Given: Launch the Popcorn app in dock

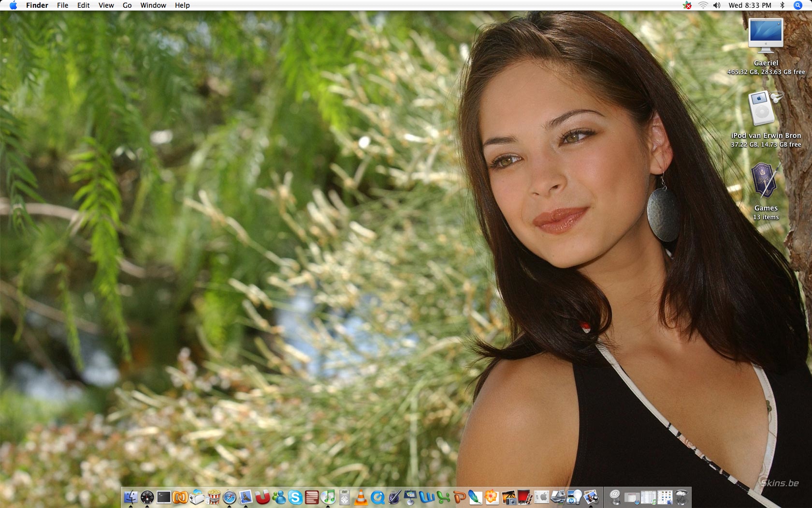Looking at the screenshot, I should 213,497.
